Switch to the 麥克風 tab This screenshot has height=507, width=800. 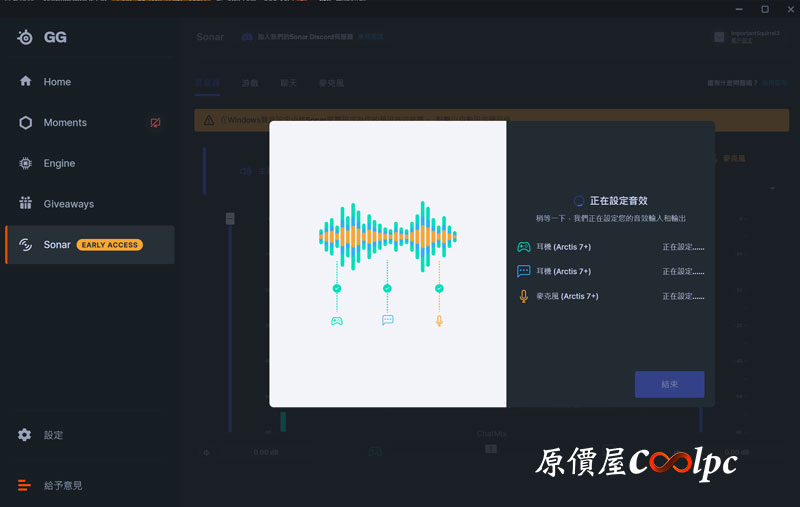point(331,83)
